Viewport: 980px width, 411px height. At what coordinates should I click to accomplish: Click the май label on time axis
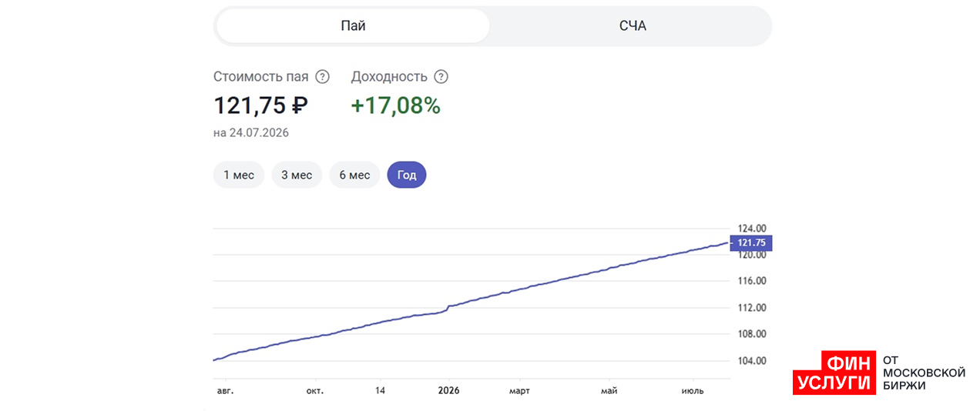point(609,391)
